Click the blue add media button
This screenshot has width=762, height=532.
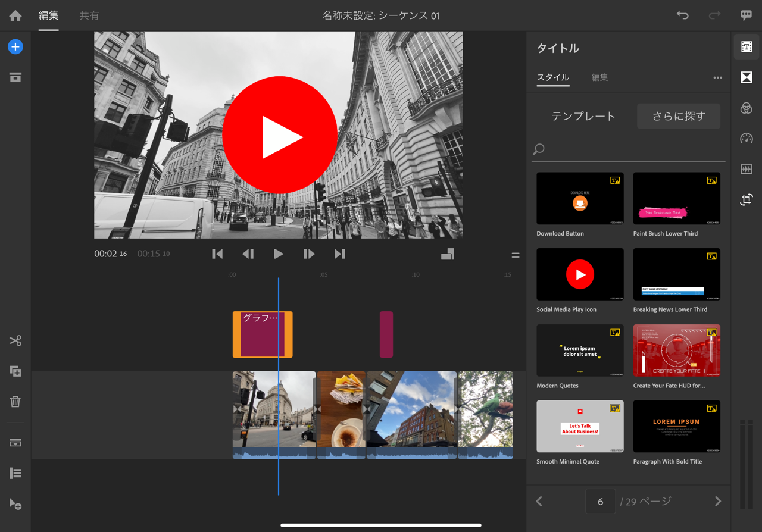click(x=15, y=47)
